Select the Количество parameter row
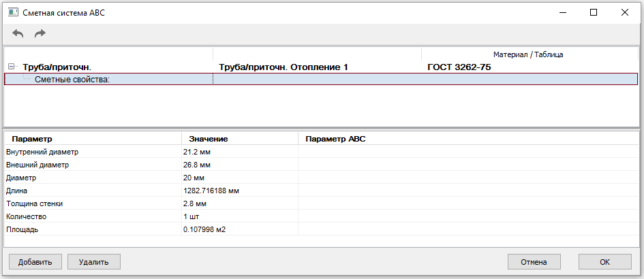This screenshot has height=279, width=644. pos(321,216)
